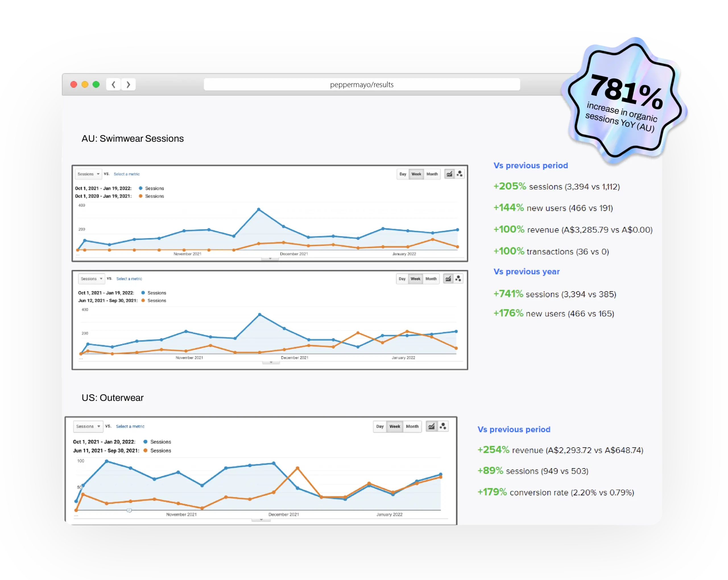Viewport: 728px width, 580px height.
Task: Click line chart icon in second swimwear chart
Action: [448, 279]
